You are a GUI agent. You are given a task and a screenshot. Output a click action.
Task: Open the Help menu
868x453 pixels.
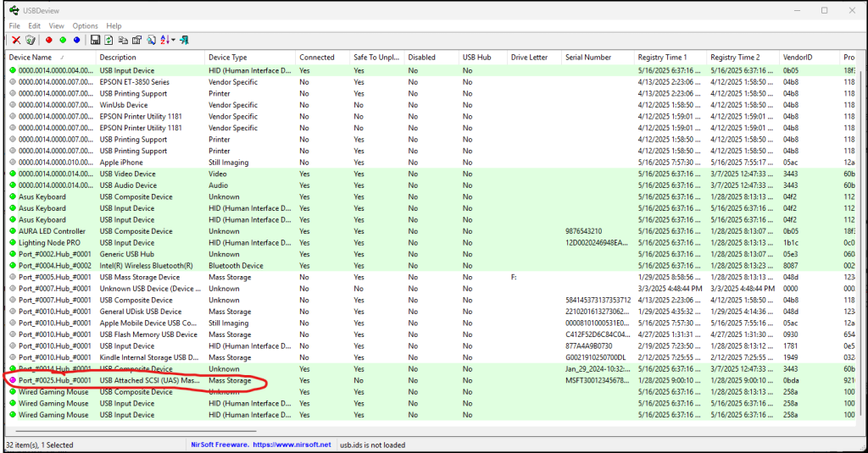pos(114,26)
